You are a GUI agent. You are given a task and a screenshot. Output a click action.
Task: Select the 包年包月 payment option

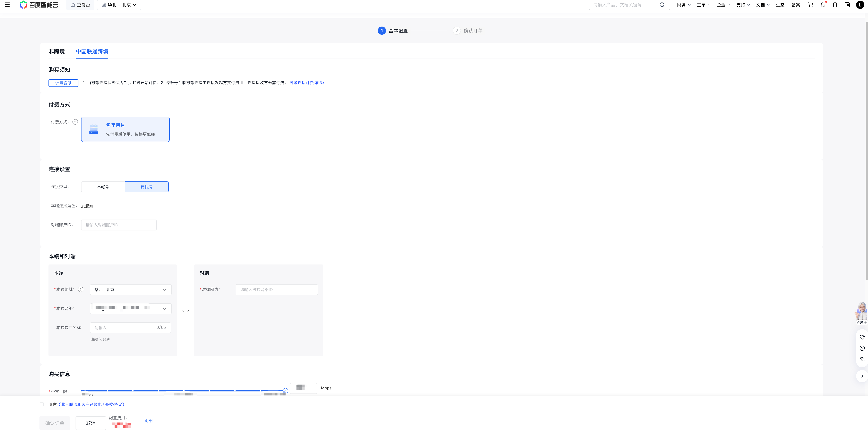pyautogui.click(x=125, y=130)
